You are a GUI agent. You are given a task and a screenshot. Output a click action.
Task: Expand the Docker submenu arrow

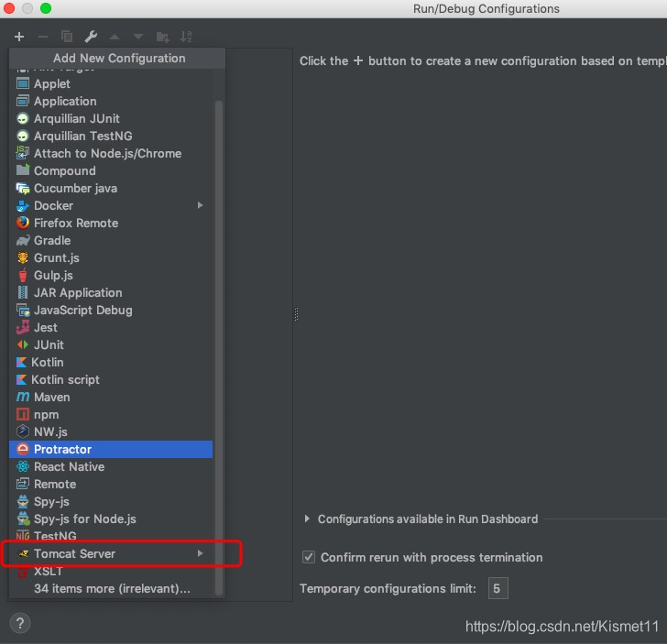(x=200, y=205)
